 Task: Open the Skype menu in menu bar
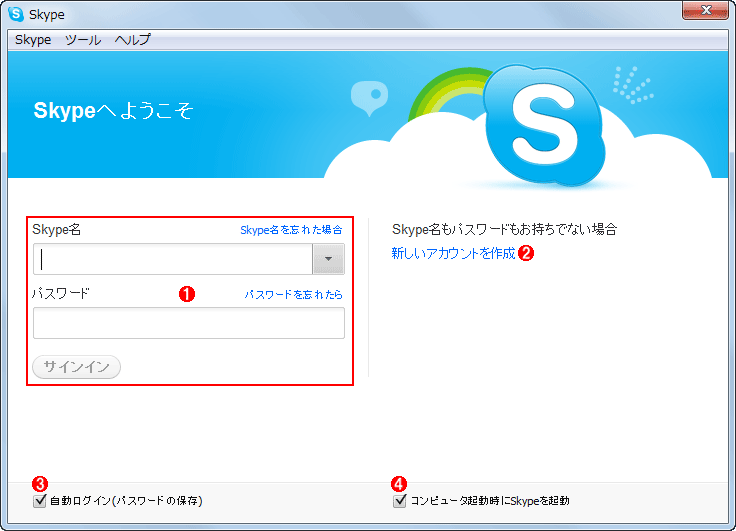click(33, 39)
